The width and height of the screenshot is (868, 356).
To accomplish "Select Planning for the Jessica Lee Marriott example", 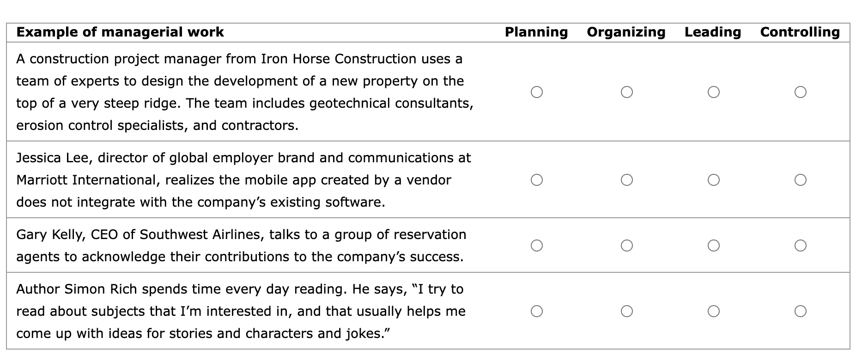I will pos(536,180).
